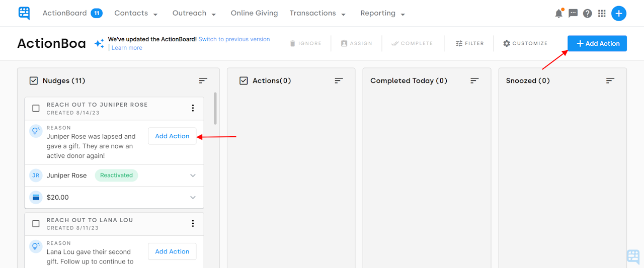644x268 pixels.
Task: Open the ActionBoard nav item
Action: coord(65,13)
